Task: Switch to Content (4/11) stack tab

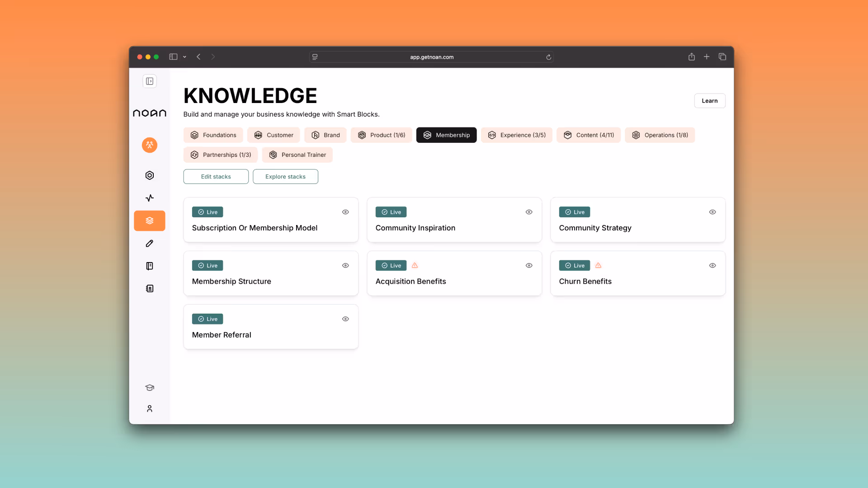Action: coord(589,135)
